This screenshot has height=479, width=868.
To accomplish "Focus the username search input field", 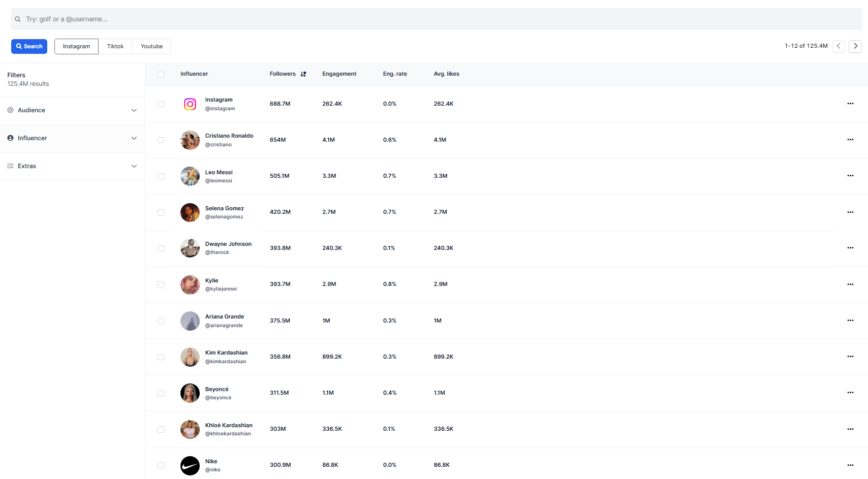I will [437, 19].
